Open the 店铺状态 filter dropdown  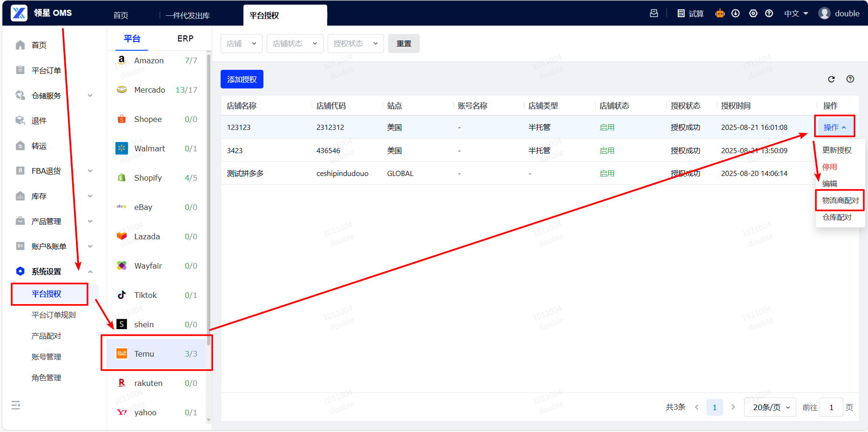295,43
